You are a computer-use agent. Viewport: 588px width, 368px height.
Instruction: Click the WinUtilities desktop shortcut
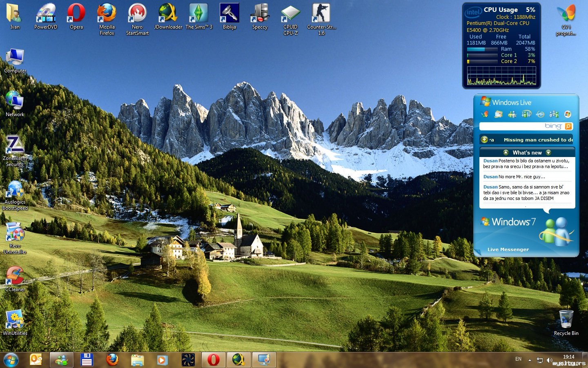click(x=15, y=323)
